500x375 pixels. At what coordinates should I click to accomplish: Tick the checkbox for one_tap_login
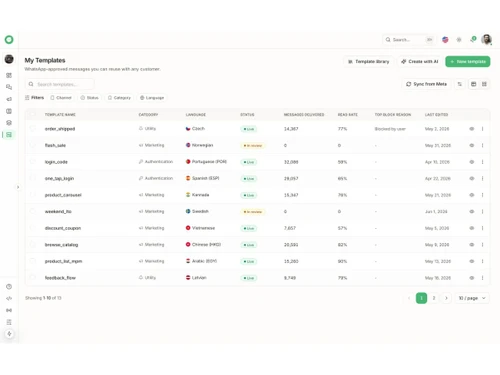33,178
